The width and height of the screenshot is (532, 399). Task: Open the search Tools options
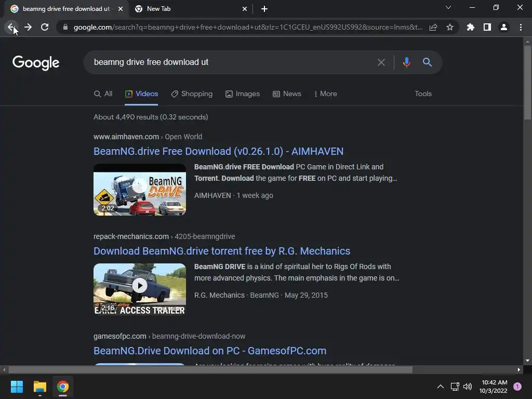pos(423,94)
